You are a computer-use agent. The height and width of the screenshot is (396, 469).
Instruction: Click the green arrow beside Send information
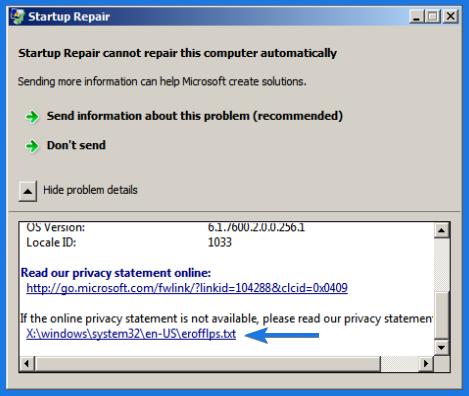pos(32,117)
